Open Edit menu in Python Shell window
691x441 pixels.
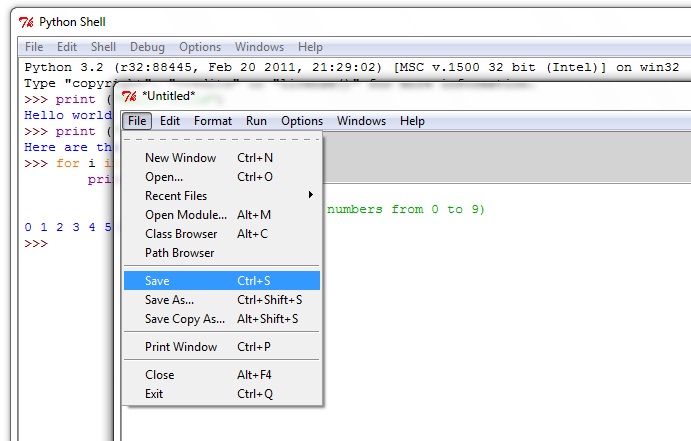coord(67,47)
